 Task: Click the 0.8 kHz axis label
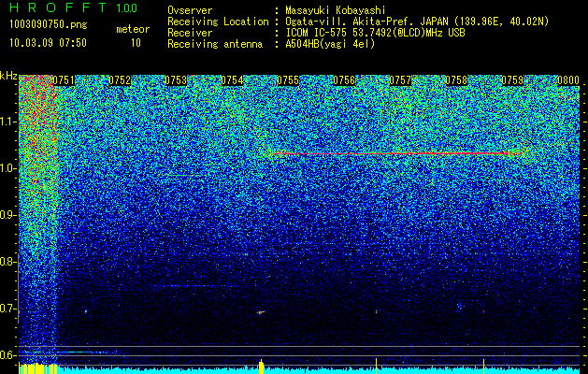click(7, 262)
